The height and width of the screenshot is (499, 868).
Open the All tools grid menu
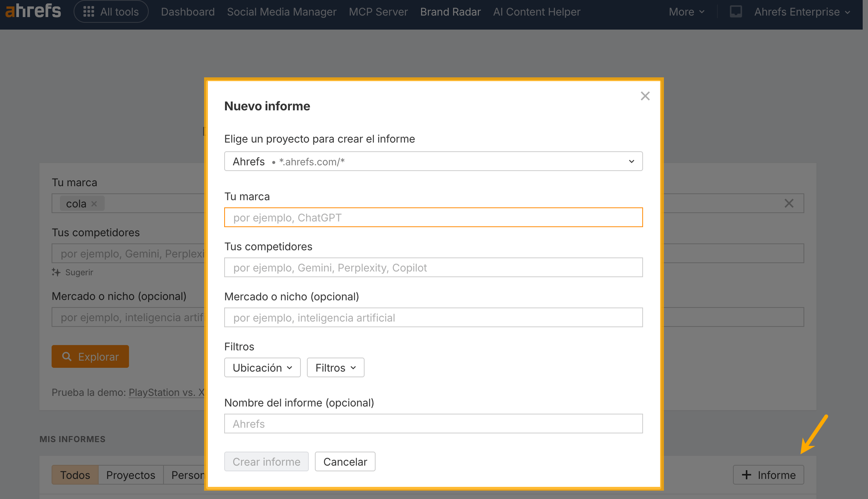111,12
